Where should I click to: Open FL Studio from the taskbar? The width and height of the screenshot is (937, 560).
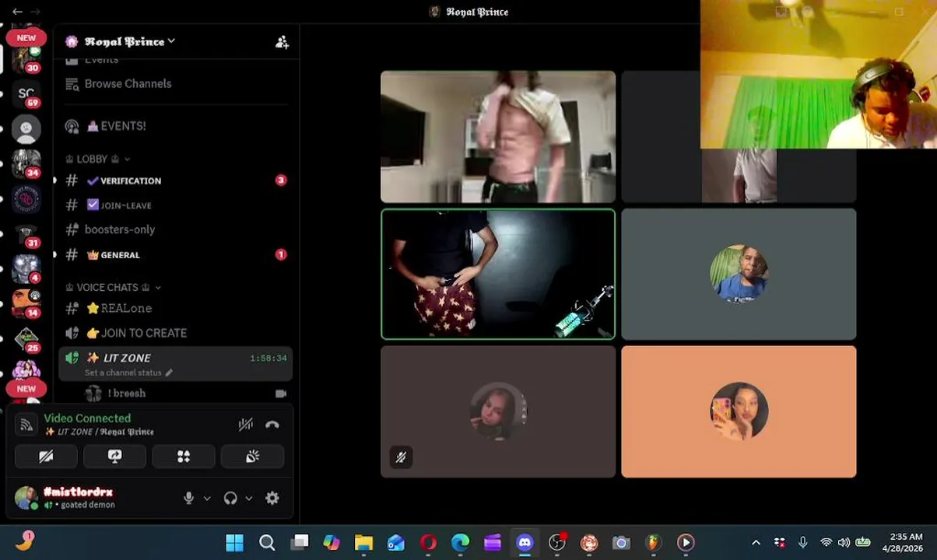coord(653,542)
